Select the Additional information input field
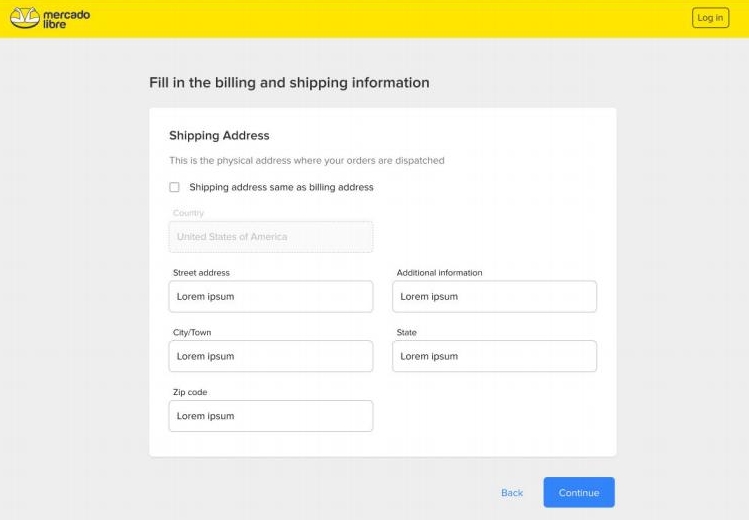The width and height of the screenshot is (749, 520). point(494,296)
